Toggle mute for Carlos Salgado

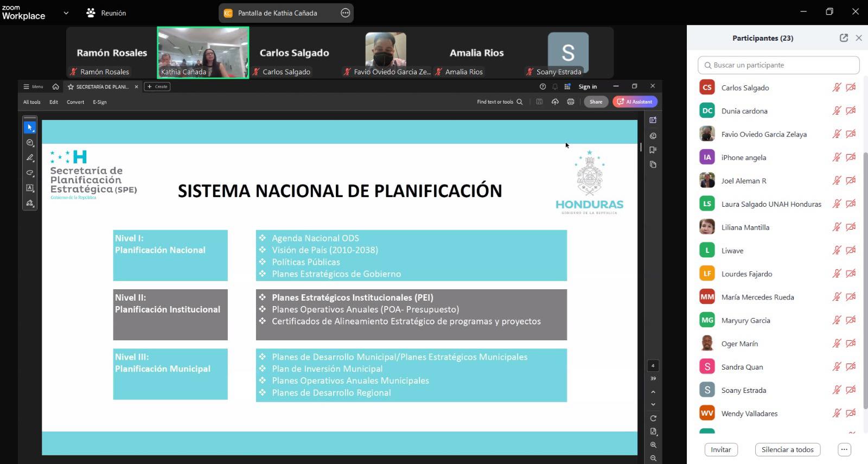[837, 87]
